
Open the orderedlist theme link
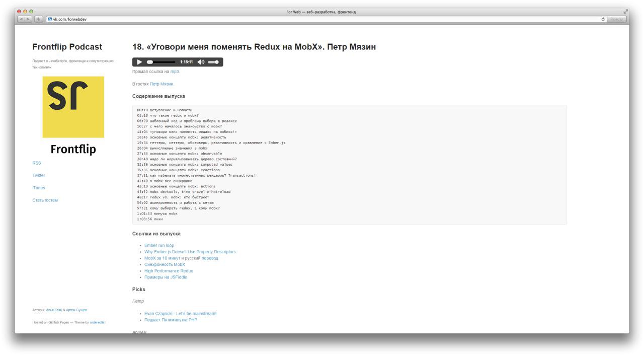98,322
